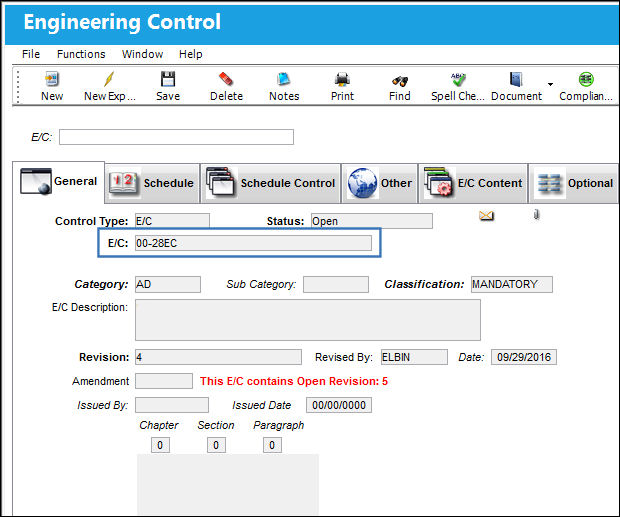The width and height of the screenshot is (620, 517).
Task: Click the Issued By field
Action: click(x=172, y=405)
